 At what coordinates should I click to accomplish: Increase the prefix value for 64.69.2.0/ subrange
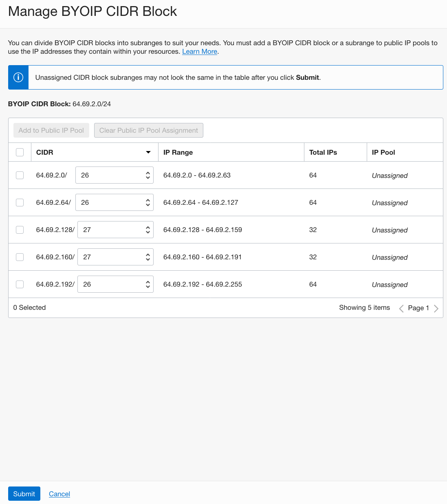148,173
